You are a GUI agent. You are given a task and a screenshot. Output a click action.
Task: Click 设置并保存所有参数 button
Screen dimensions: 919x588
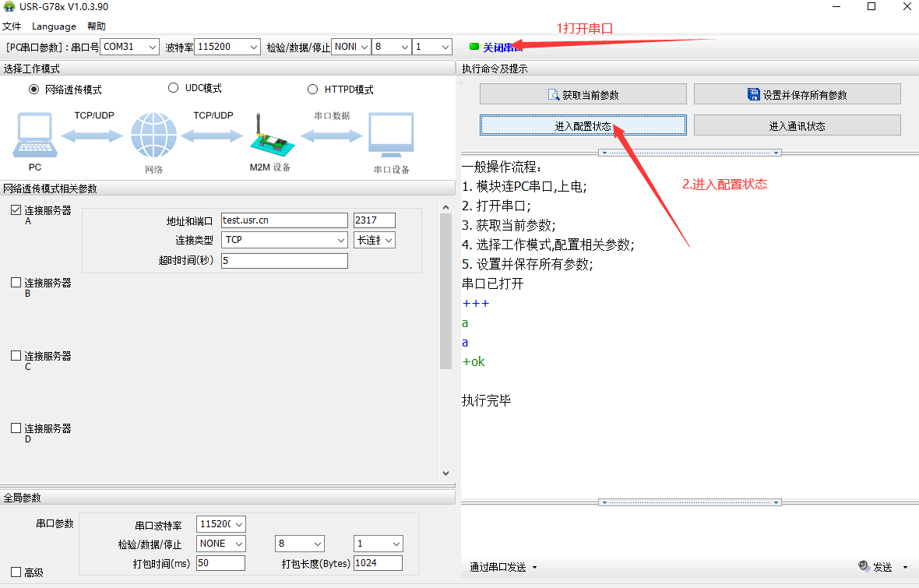pyautogui.click(x=797, y=94)
